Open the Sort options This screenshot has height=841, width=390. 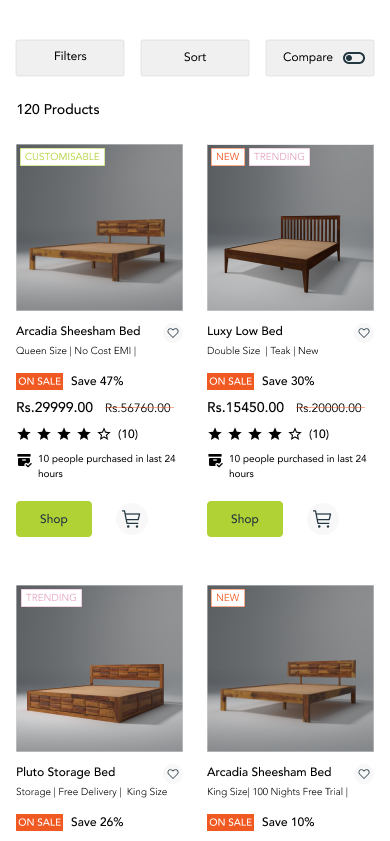195,57
